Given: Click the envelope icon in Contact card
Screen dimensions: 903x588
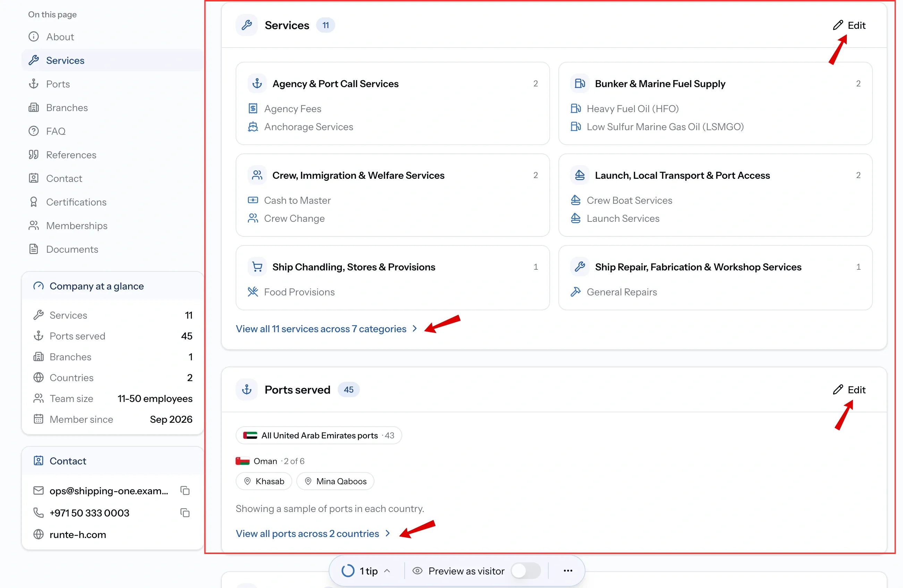Looking at the screenshot, I should pyautogui.click(x=38, y=490).
